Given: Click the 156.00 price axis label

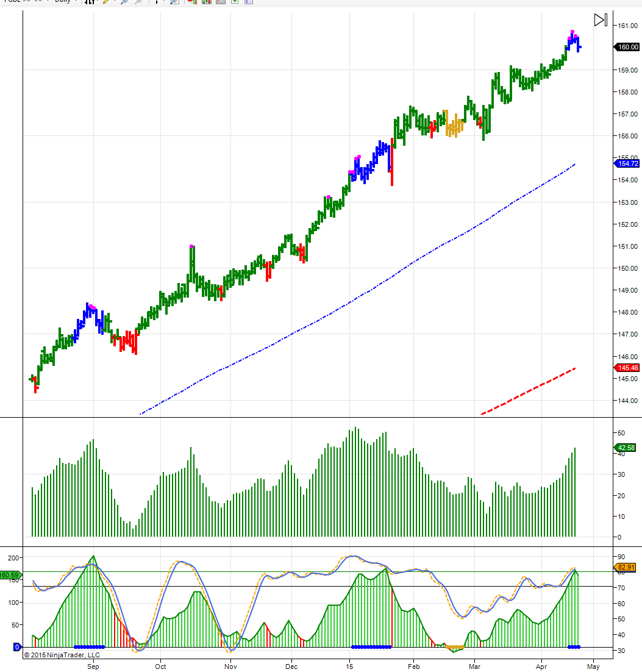Looking at the screenshot, I should pos(627,136).
